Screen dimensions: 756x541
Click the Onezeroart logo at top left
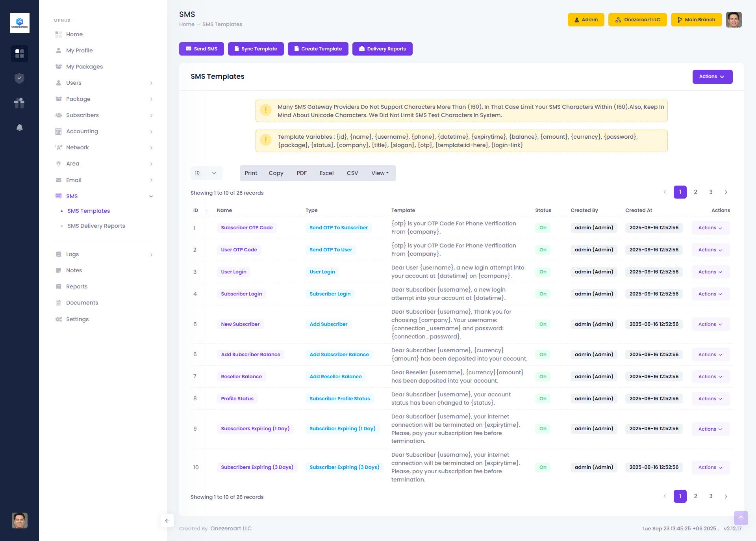pos(19,23)
